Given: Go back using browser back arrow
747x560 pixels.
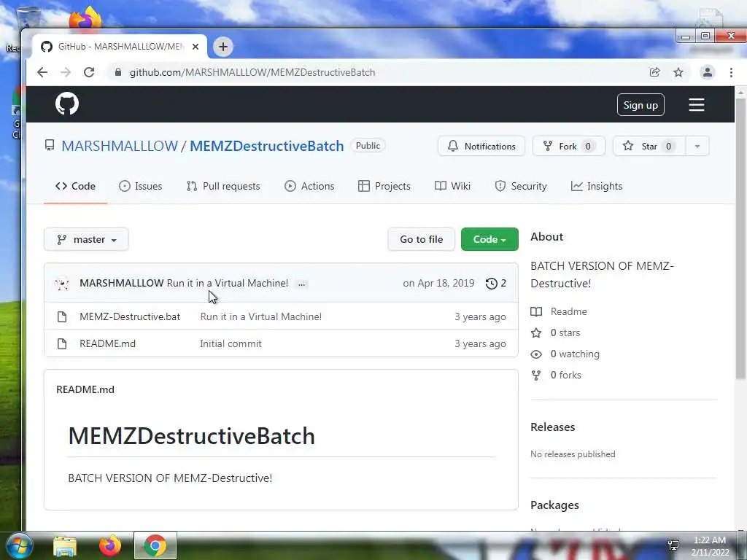Looking at the screenshot, I should [x=42, y=72].
